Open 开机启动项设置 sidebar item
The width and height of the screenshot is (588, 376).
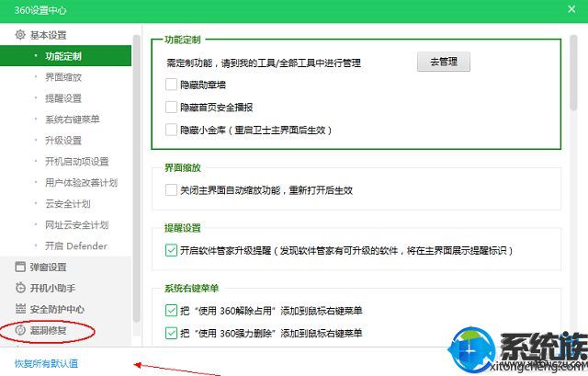[77, 162]
